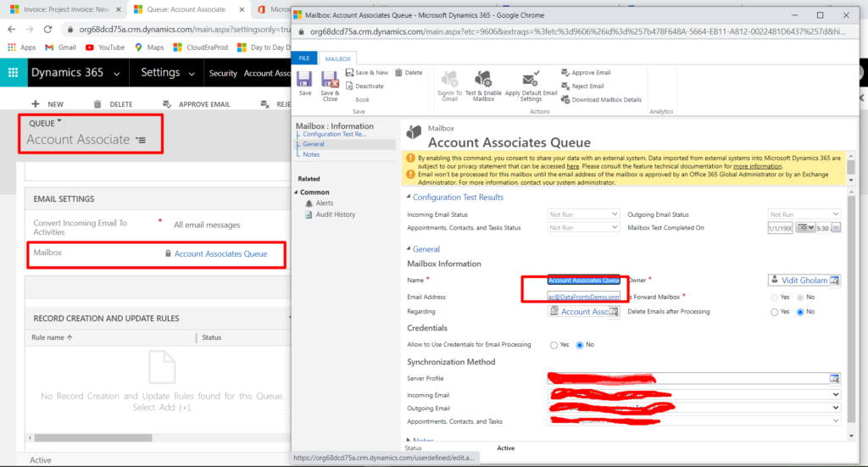Select Notes in mailbox navigation
Viewport: 868px width, 467px height.
(x=311, y=154)
